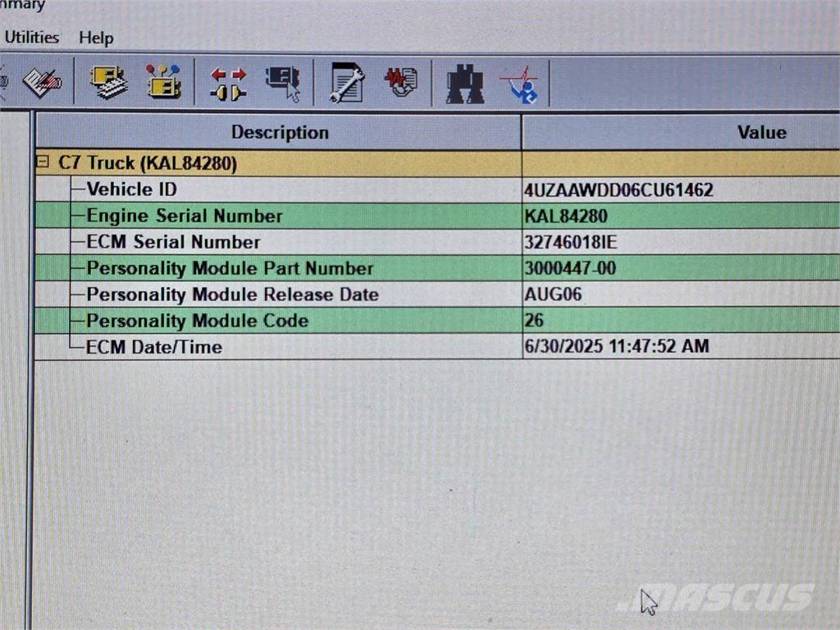Screen dimensions: 840x630
Task: Select the Engine Serial Number row
Action: point(186,216)
